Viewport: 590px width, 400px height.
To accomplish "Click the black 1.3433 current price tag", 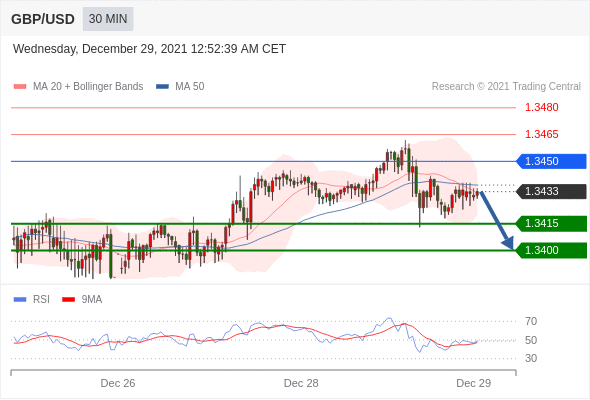I will pyautogui.click(x=551, y=192).
